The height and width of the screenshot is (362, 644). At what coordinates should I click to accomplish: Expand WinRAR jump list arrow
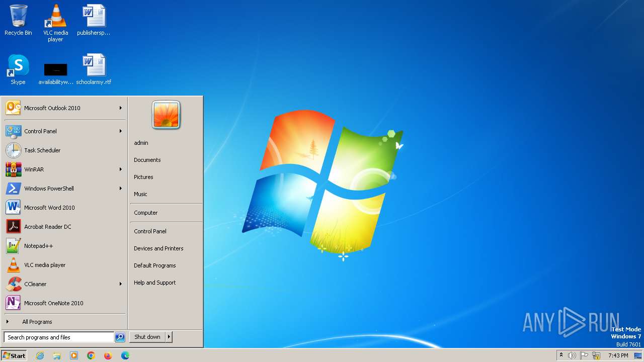121,169
